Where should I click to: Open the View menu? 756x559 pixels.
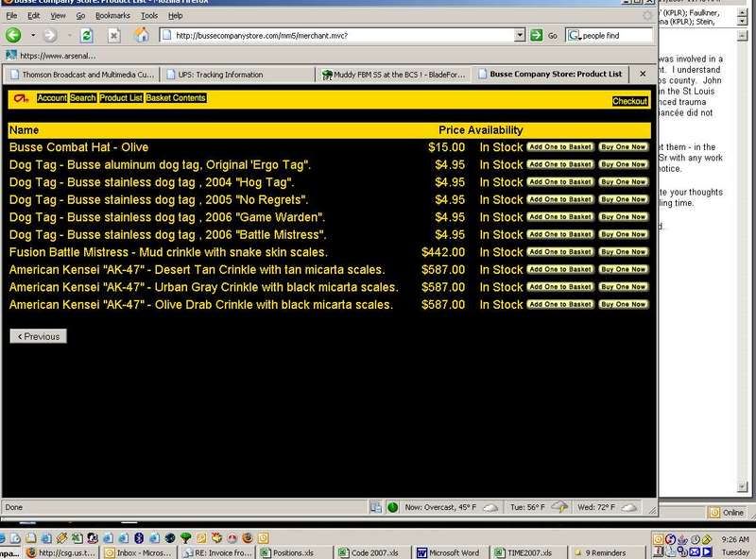[x=58, y=15]
